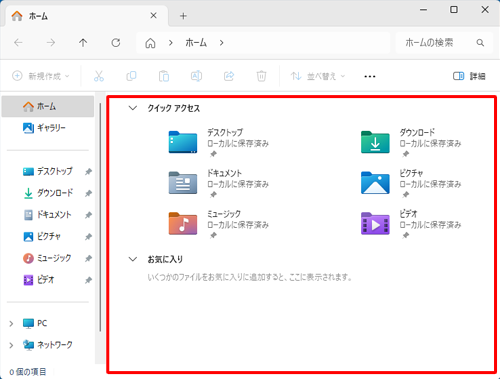Click the Share icon in toolbar
Screen dimensions: 500x379
[x=229, y=76]
